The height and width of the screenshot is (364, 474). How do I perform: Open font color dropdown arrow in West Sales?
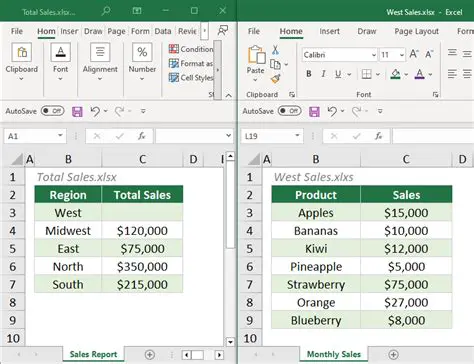tap(431, 74)
